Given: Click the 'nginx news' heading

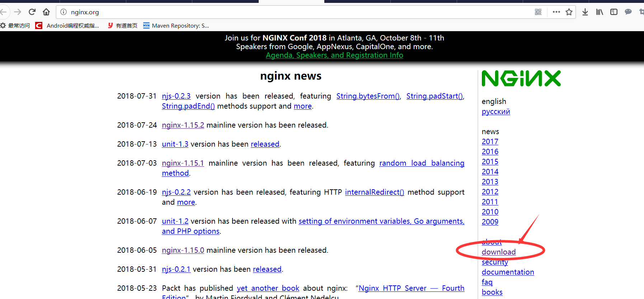Looking at the screenshot, I should (x=291, y=76).
